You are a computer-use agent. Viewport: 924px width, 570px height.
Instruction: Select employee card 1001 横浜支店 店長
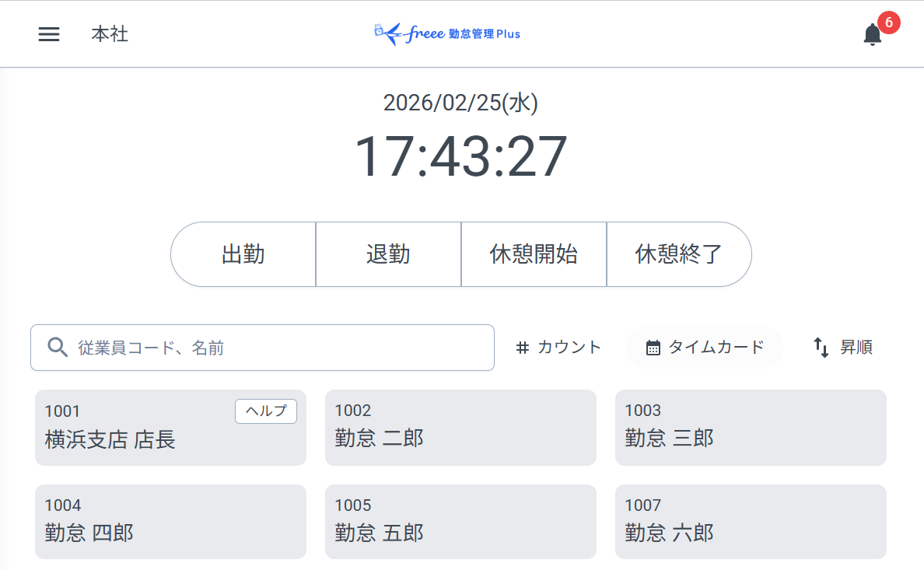tap(170, 428)
